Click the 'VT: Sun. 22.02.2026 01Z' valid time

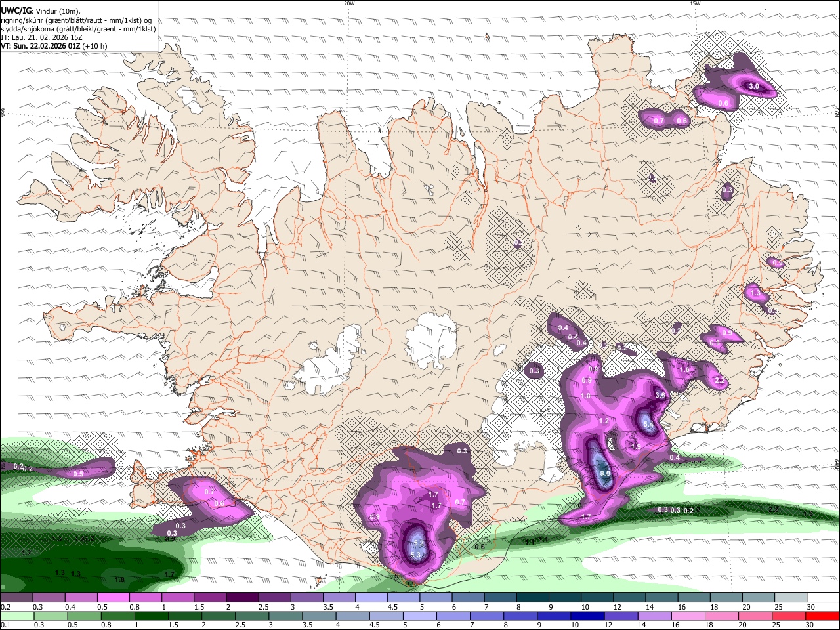point(40,46)
